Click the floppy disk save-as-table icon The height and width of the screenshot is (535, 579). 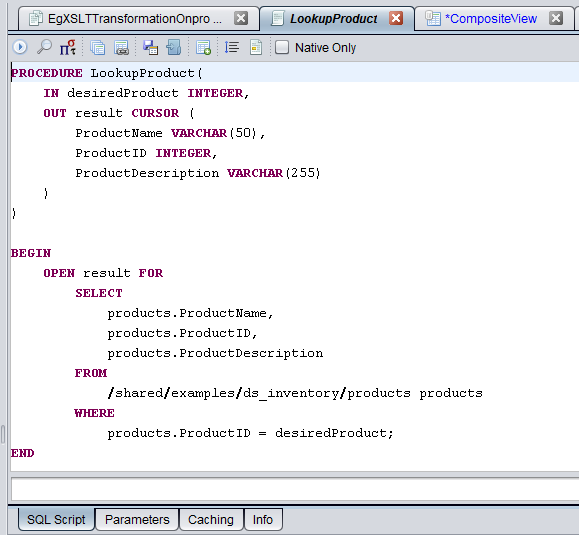151,48
